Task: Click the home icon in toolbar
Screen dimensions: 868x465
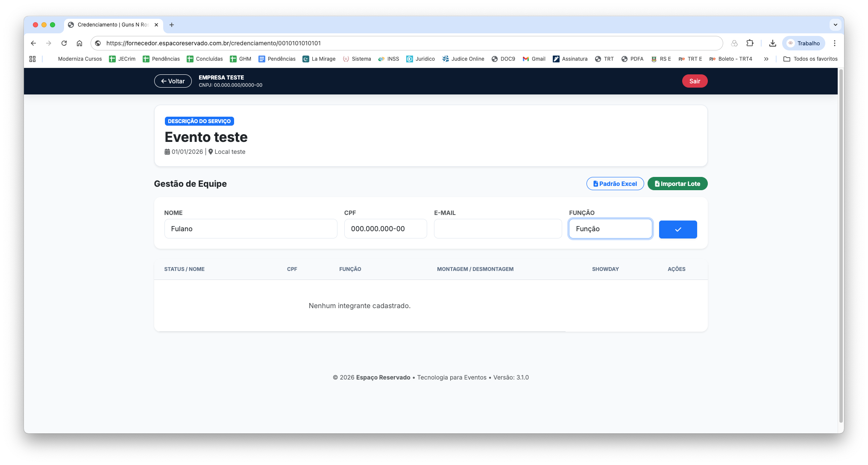Action: [79, 43]
